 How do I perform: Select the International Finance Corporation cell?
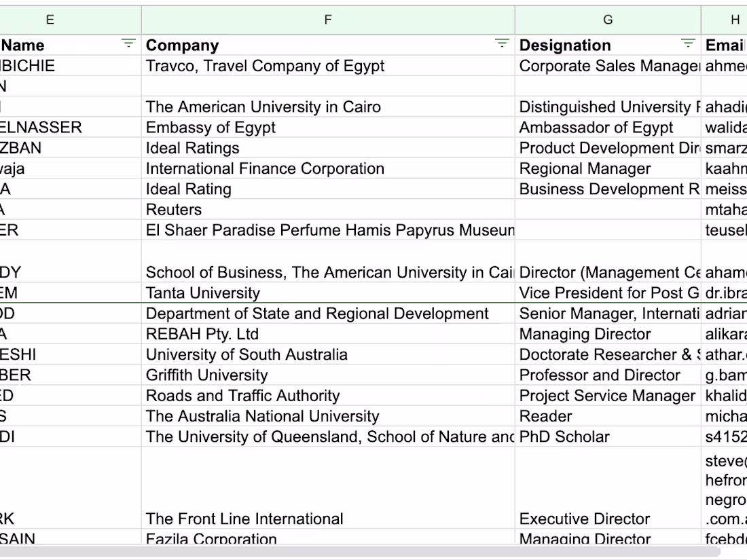point(265,169)
